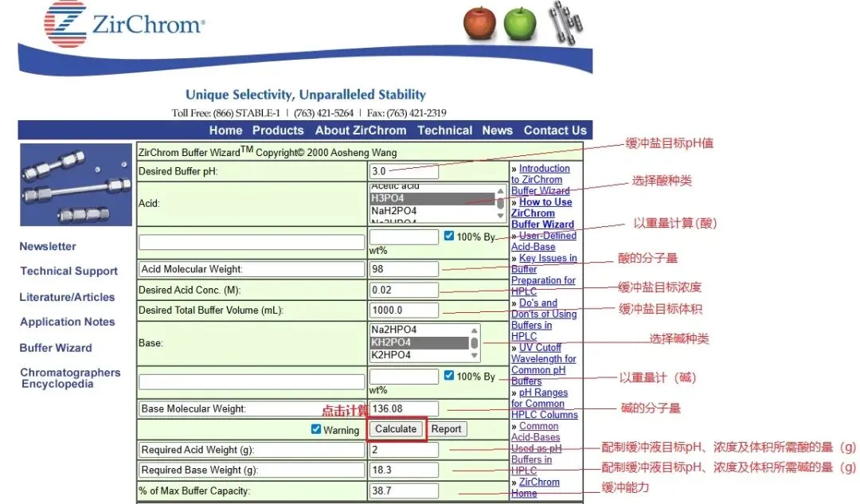Click the acid wt% input field
860x504 pixels.
(404, 236)
